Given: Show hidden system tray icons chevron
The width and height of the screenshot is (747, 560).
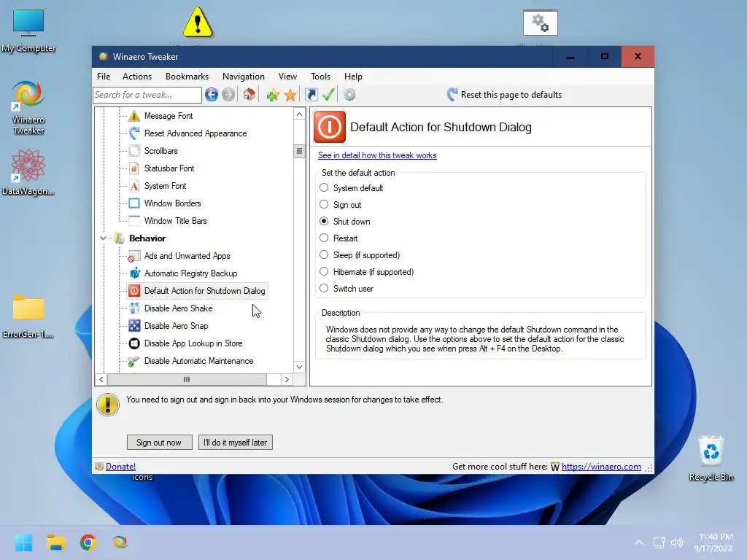Looking at the screenshot, I should [x=639, y=542].
